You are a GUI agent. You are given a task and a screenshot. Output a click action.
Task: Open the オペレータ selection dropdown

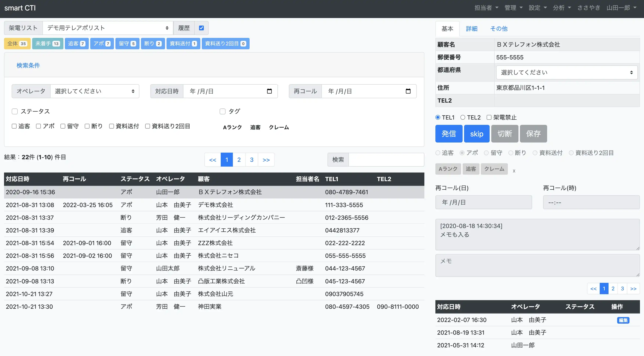94,91
